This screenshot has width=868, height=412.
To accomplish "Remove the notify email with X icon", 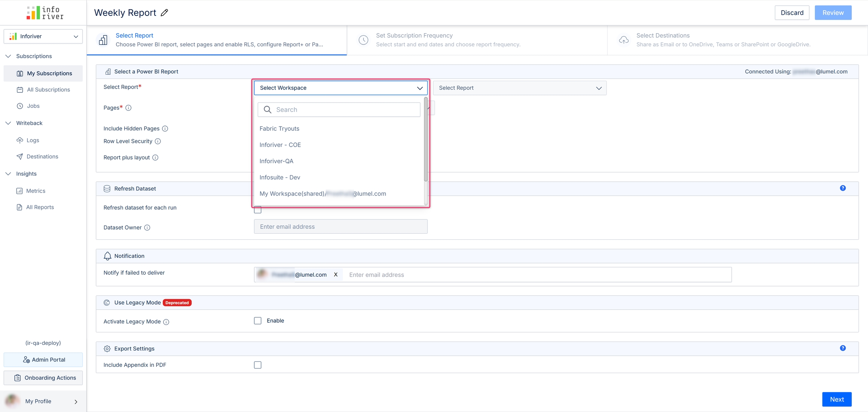I will (336, 275).
